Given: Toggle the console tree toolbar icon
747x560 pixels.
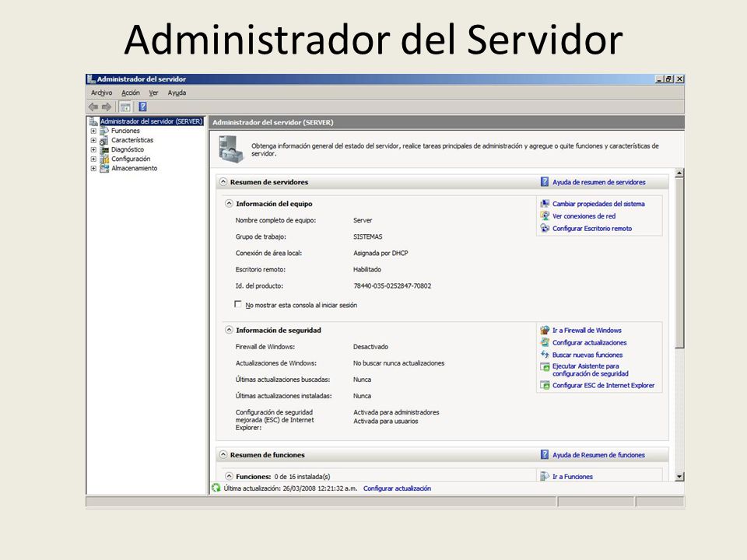Looking at the screenshot, I should pyautogui.click(x=125, y=107).
